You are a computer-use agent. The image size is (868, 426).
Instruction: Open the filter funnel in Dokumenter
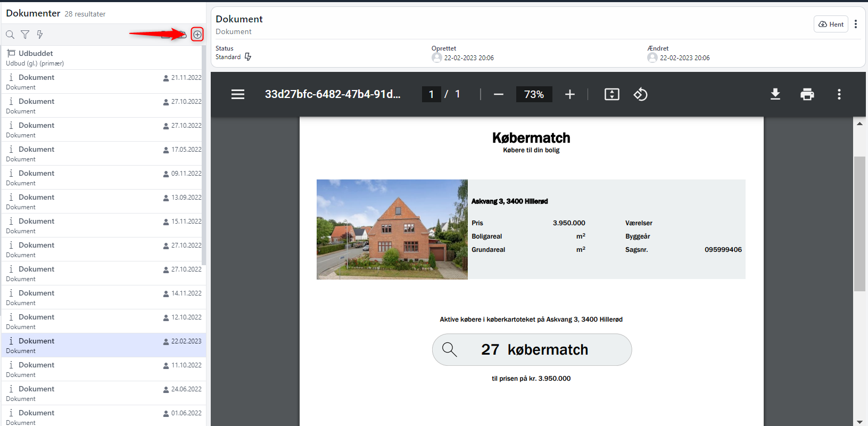(x=25, y=35)
